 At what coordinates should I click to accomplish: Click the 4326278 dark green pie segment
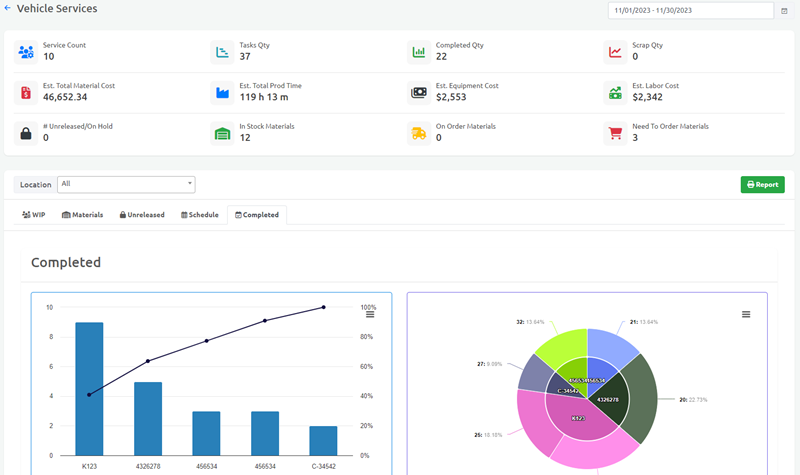pos(608,399)
